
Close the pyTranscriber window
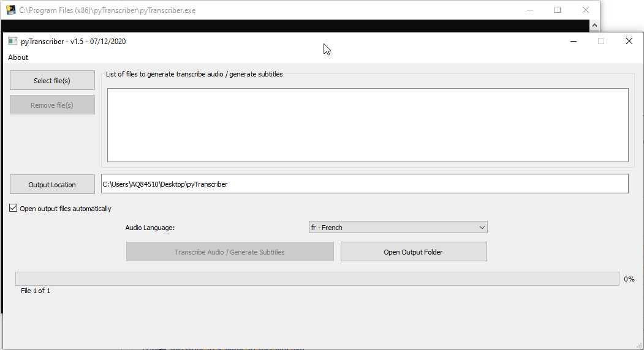click(629, 41)
